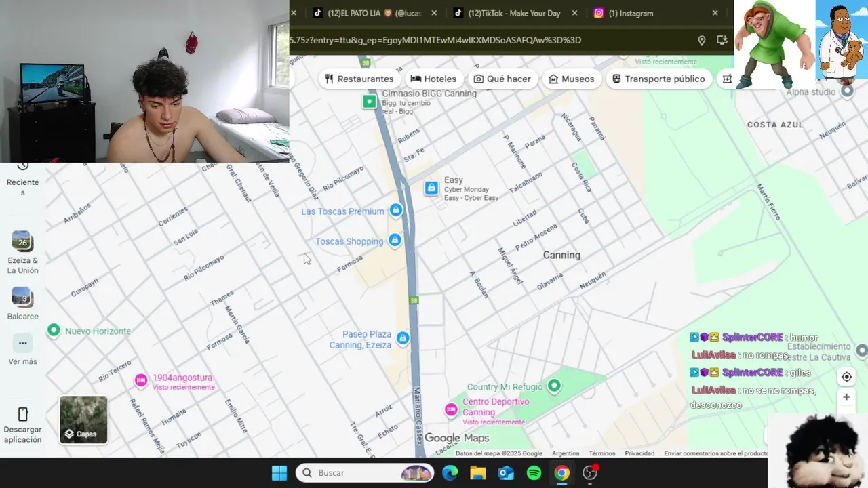Zoom in with the plus button
Screen dimensions: 868x488
[x=846, y=397]
